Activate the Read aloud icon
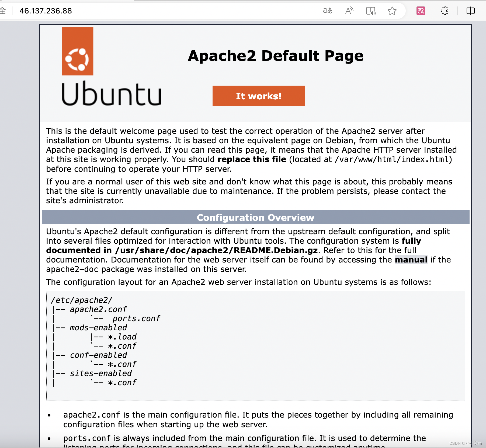Screen dimensions: 486x448 pyautogui.click(x=349, y=11)
